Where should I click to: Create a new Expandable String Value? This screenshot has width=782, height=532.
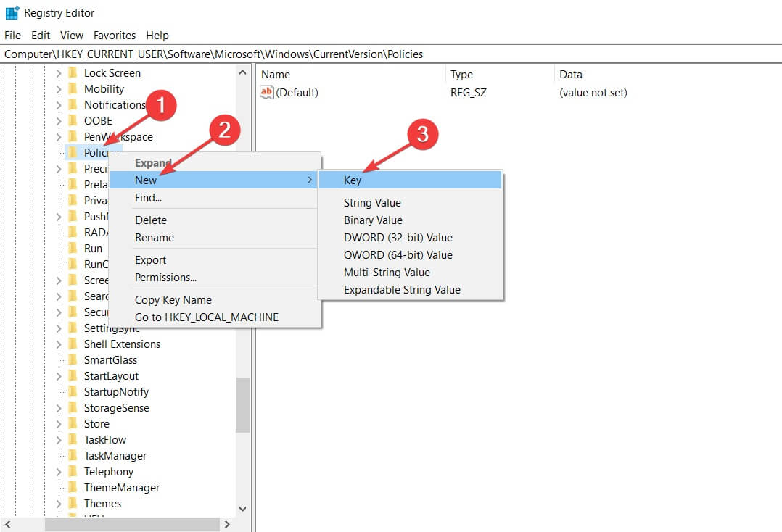410,290
